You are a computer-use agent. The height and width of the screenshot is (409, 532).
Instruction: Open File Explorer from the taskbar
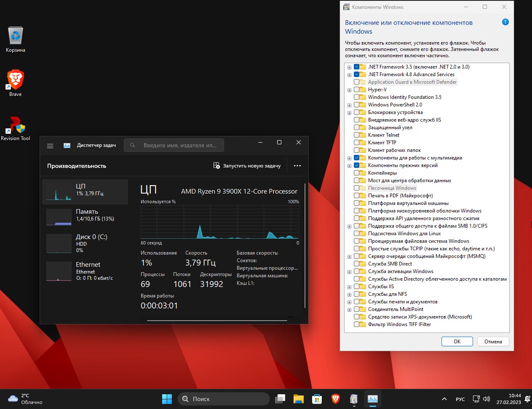(x=298, y=399)
